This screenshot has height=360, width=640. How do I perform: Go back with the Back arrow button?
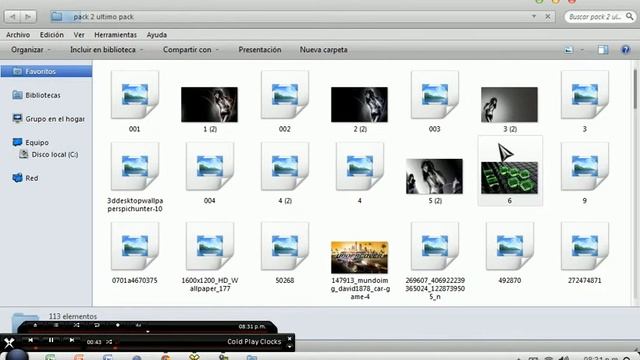tap(13, 17)
